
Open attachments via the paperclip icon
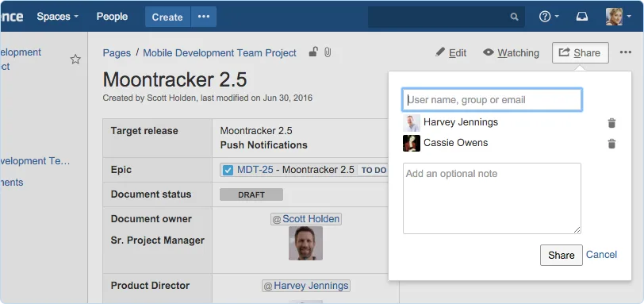(x=328, y=52)
